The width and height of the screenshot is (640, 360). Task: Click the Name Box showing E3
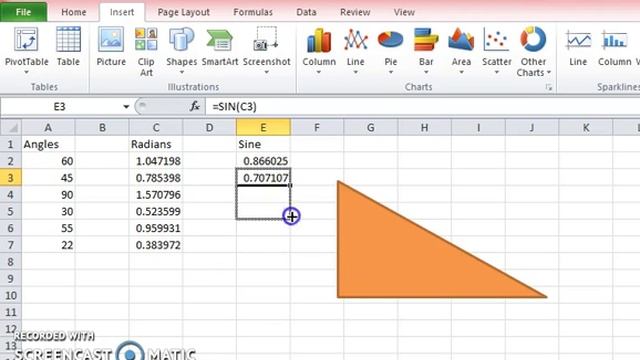tap(60, 107)
